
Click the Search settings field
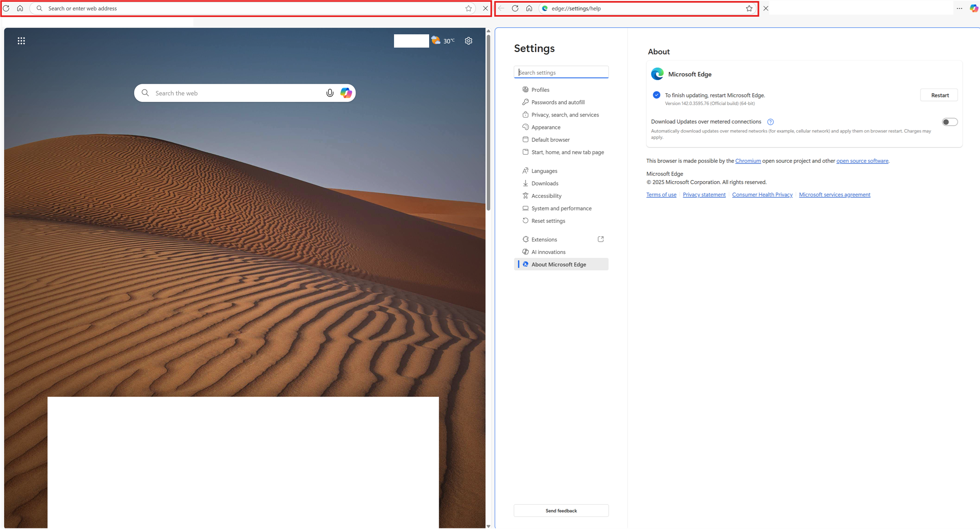click(x=561, y=73)
